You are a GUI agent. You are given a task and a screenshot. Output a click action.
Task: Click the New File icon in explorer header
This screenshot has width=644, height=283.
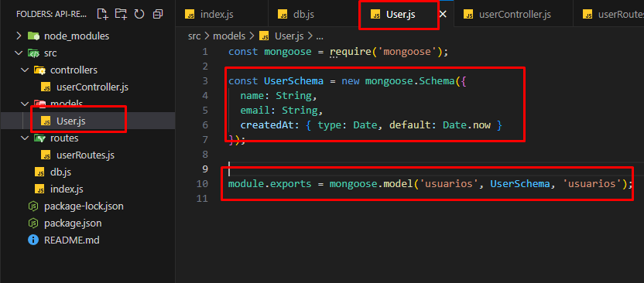103,15
